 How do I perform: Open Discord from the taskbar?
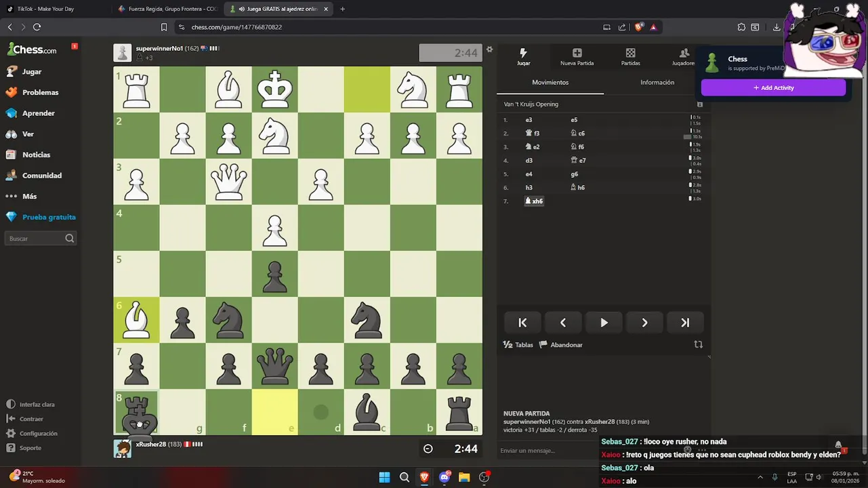tap(445, 477)
